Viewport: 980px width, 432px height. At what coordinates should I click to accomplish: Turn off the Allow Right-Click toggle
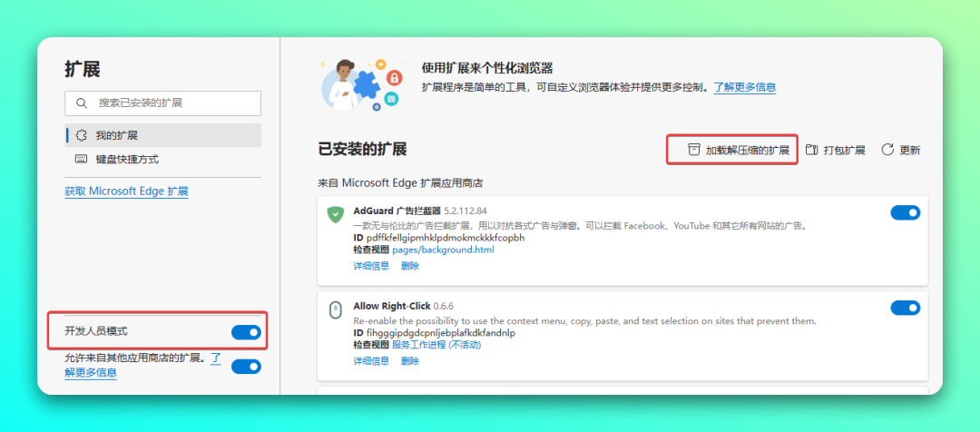tap(905, 308)
